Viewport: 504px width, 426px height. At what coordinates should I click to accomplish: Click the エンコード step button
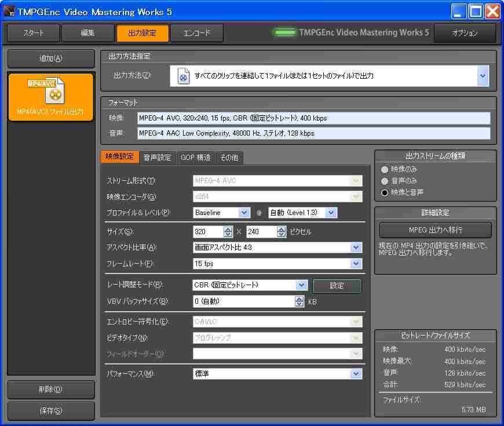pos(197,33)
